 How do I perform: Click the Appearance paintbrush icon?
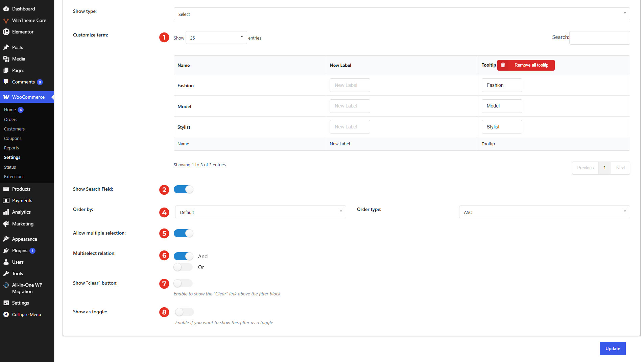tap(6, 239)
